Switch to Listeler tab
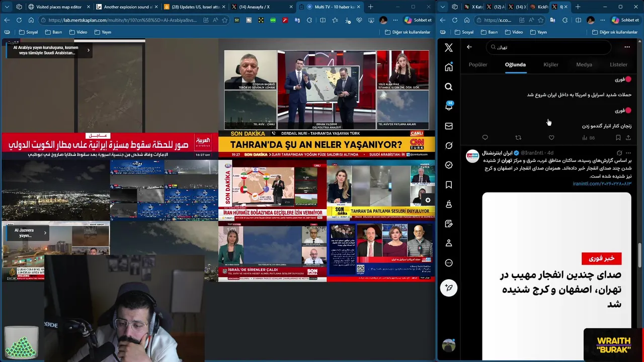The width and height of the screenshot is (644, 362). (618, 64)
